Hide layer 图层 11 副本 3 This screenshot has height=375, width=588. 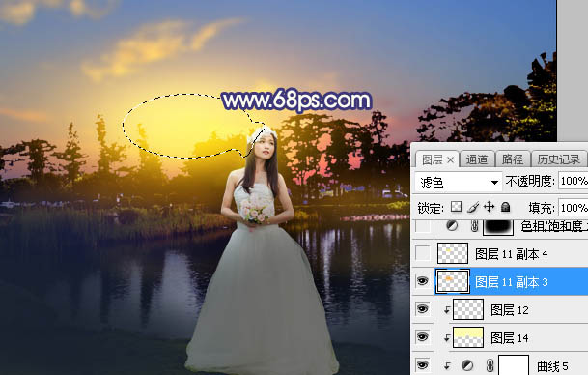422,281
